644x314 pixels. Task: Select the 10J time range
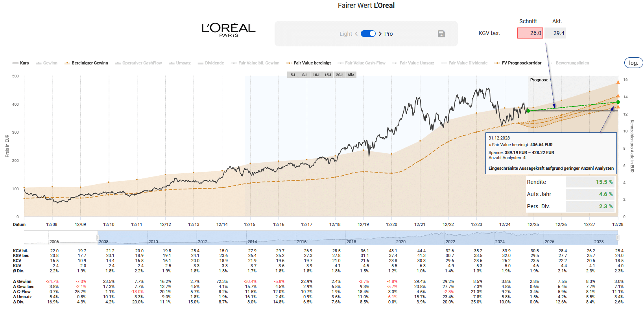(316, 75)
